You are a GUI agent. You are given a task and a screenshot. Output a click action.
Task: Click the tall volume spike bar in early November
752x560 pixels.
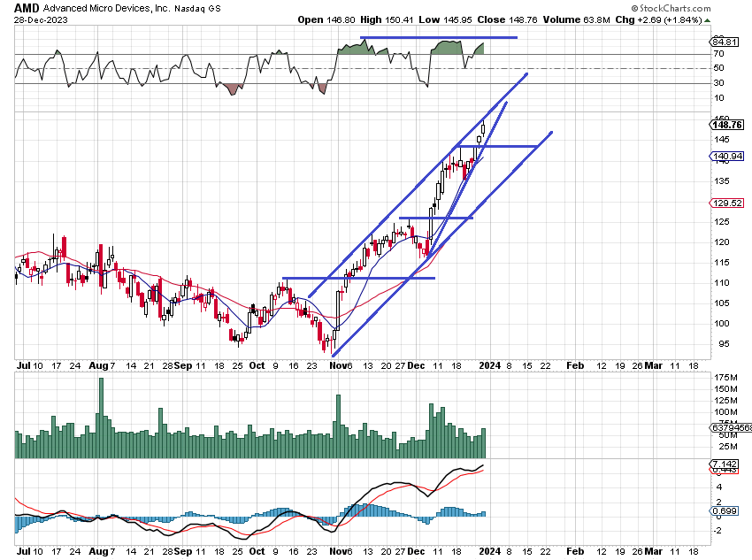pos(339,426)
